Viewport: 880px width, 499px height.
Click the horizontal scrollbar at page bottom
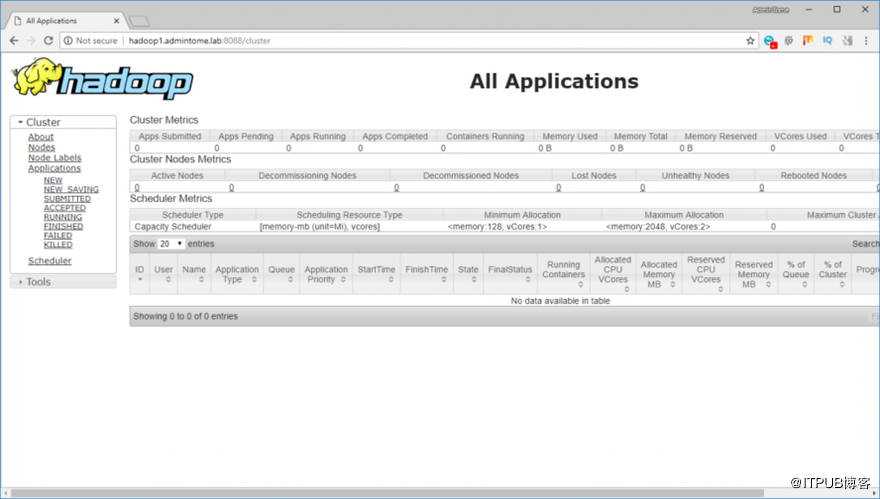(x=387, y=493)
